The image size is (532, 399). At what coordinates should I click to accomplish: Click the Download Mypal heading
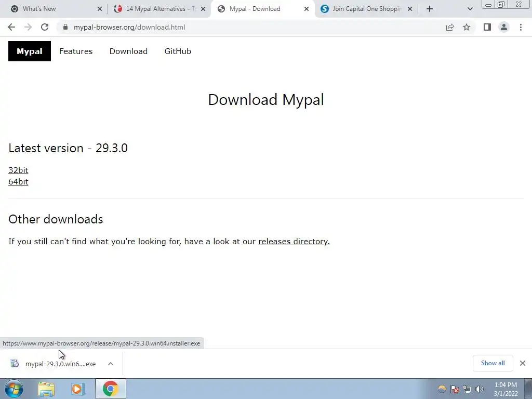click(266, 100)
